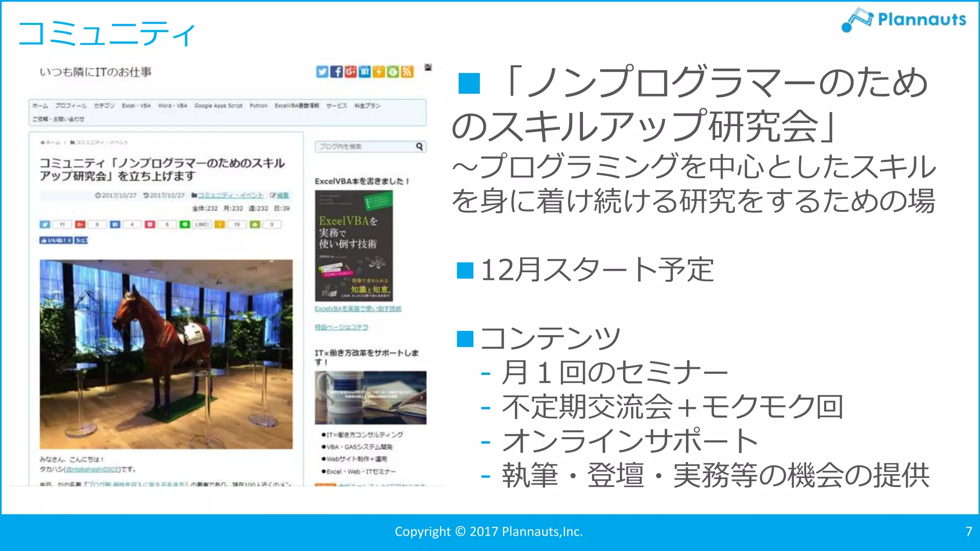This screenshot has height=551, width=980.
Task: Open Python in blog navigation menu
Action: [x=258, y=106]
